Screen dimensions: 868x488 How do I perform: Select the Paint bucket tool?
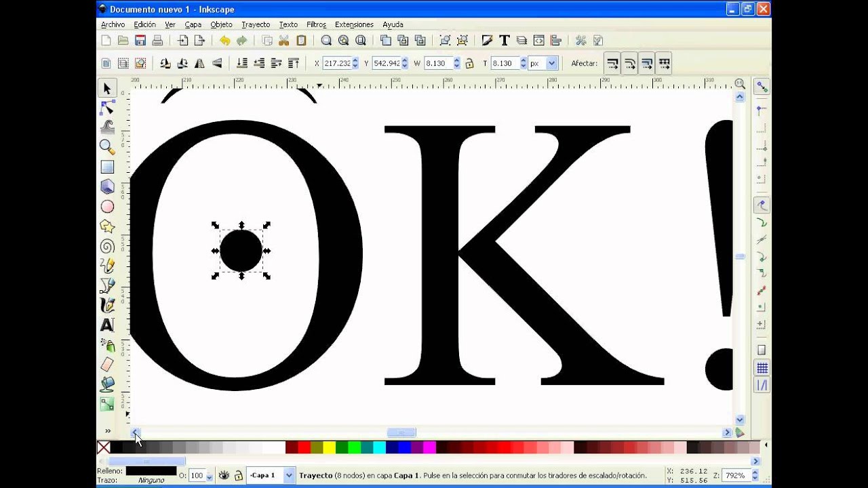pos(107,384)
